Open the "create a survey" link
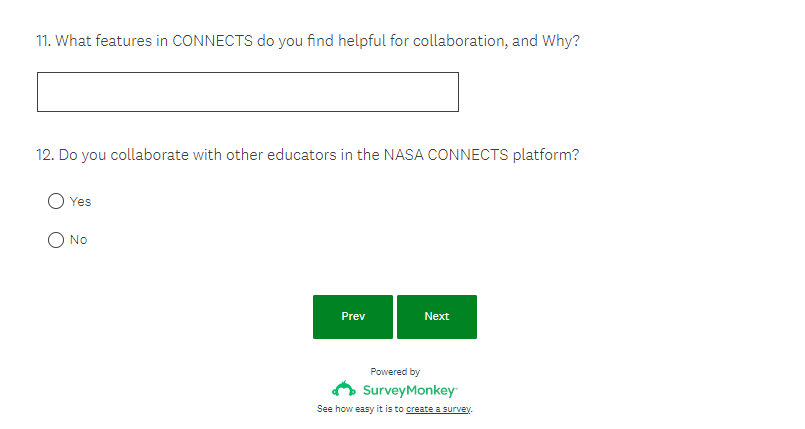 (x=438, y=409)
